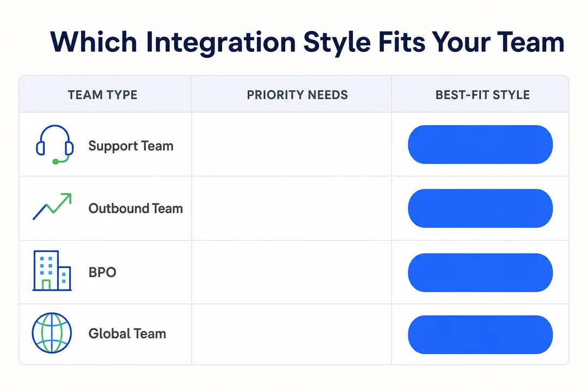Image resolution: width=588 pixels, height=392 pixels.
Task: Click the empty Priority Needs cell for Outbound Team
Action: 292,208
